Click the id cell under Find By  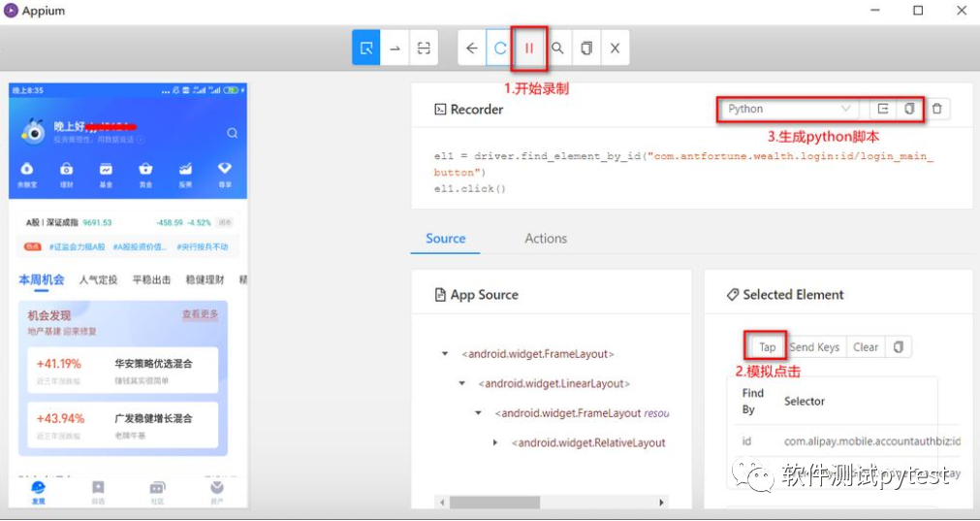pos(747,440)
